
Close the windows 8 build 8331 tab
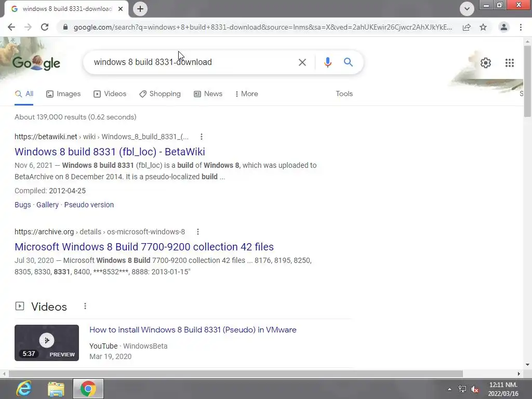coord(121,9)
